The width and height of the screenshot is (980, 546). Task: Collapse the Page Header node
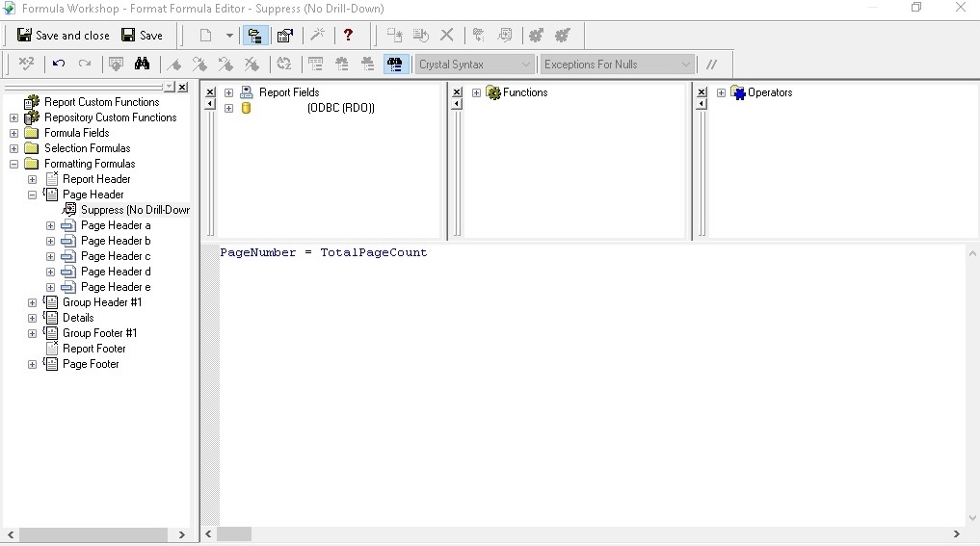(x=33, y=195)
